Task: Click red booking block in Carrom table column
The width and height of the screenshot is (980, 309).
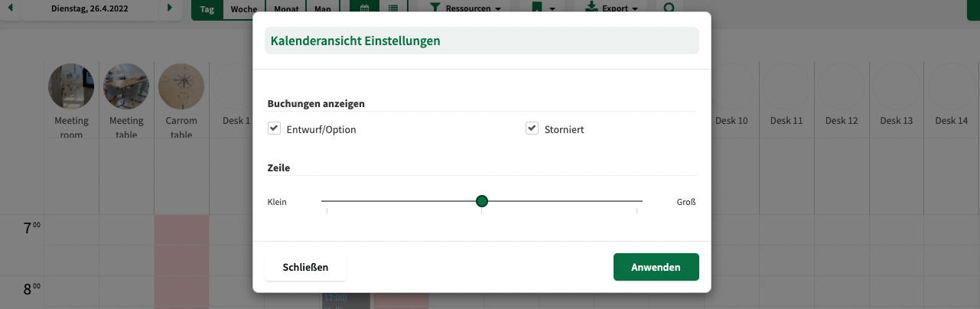Action: 181,262
